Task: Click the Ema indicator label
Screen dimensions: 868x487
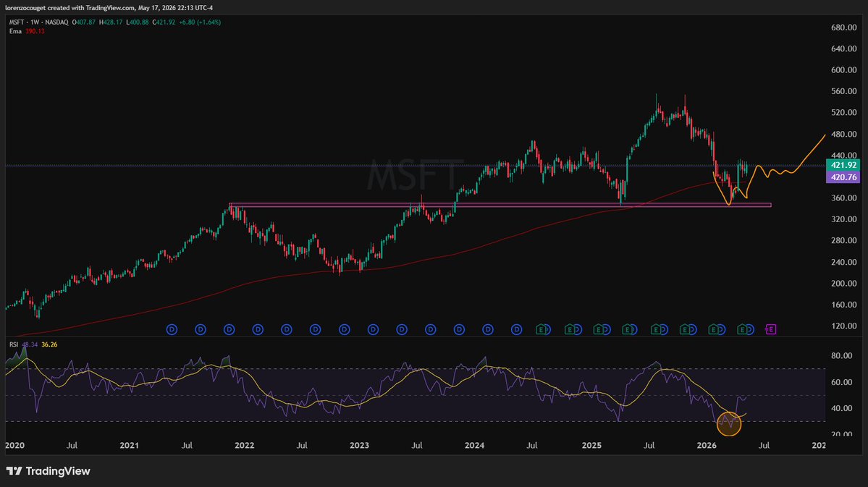Action: tap(15, 31)
